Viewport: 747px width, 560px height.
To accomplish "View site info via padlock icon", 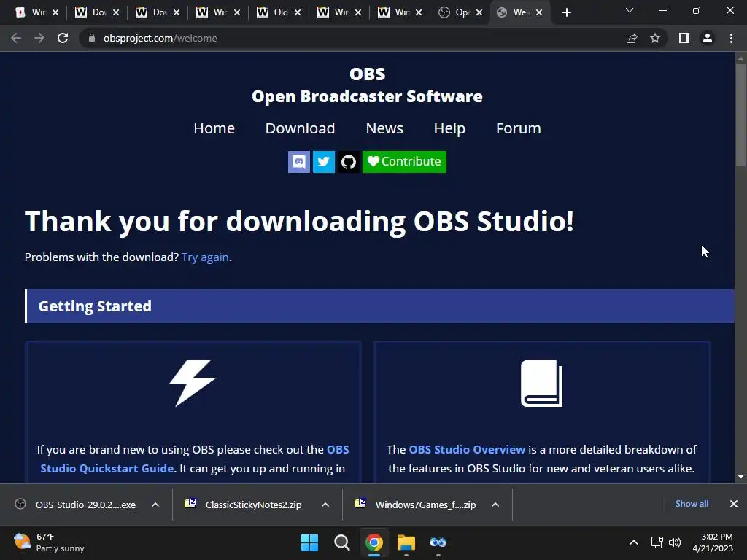I will coord(92,38).
